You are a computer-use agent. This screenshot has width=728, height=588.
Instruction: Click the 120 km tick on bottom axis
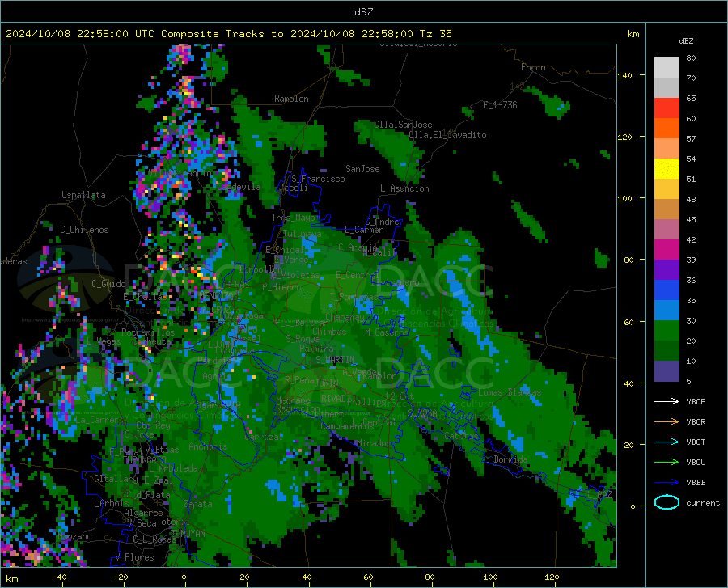[552, 577]
